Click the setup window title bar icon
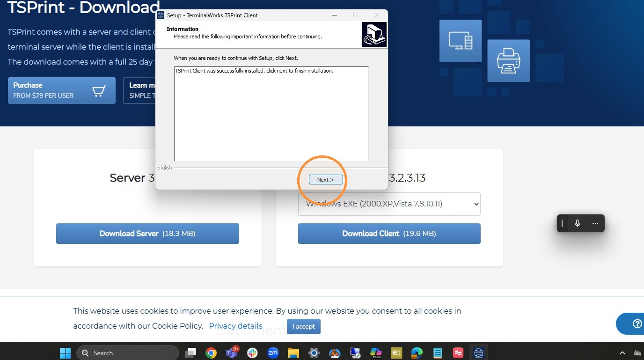The height and width of the screenshot is (360, 644). pos(161,15)
